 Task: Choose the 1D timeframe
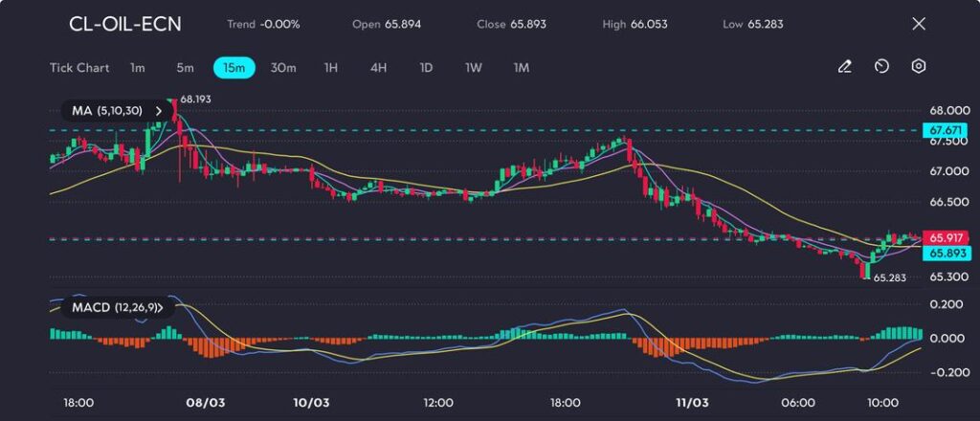tap(426, 68)
